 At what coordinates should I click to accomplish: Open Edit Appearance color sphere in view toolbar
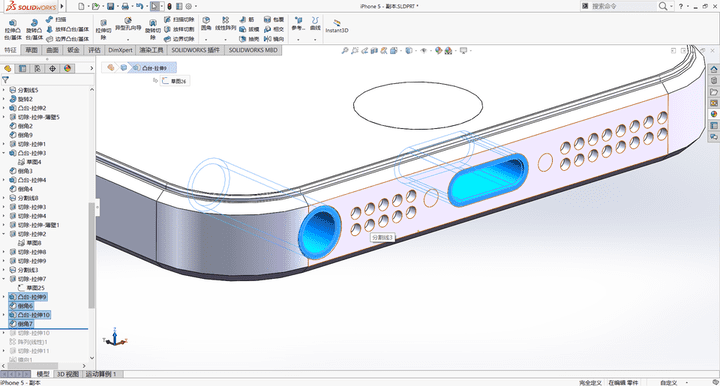click(438, 50)
